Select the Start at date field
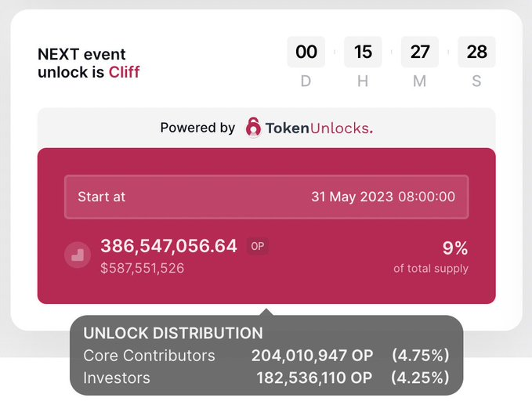This screenshot has width=532, height=405. pyautogui.click(x=266, y=197)
